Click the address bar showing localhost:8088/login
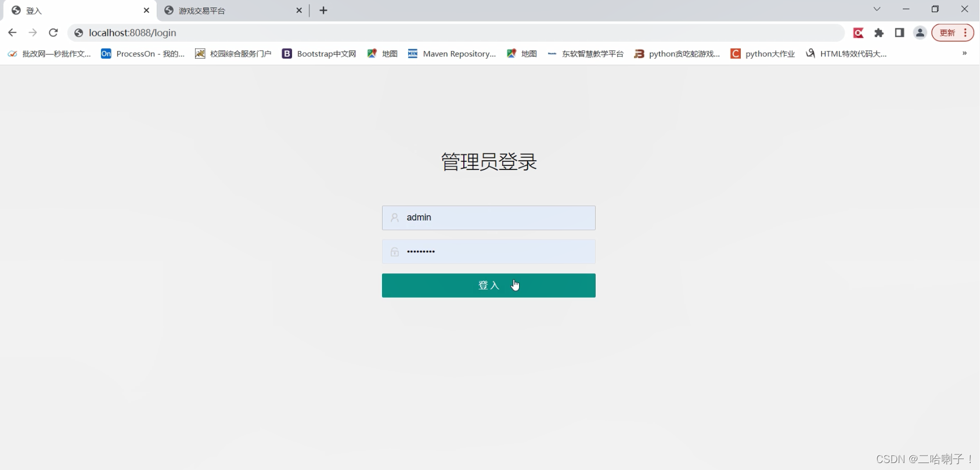The height and width of the screenshot is (470, 980). pos(456,33)
